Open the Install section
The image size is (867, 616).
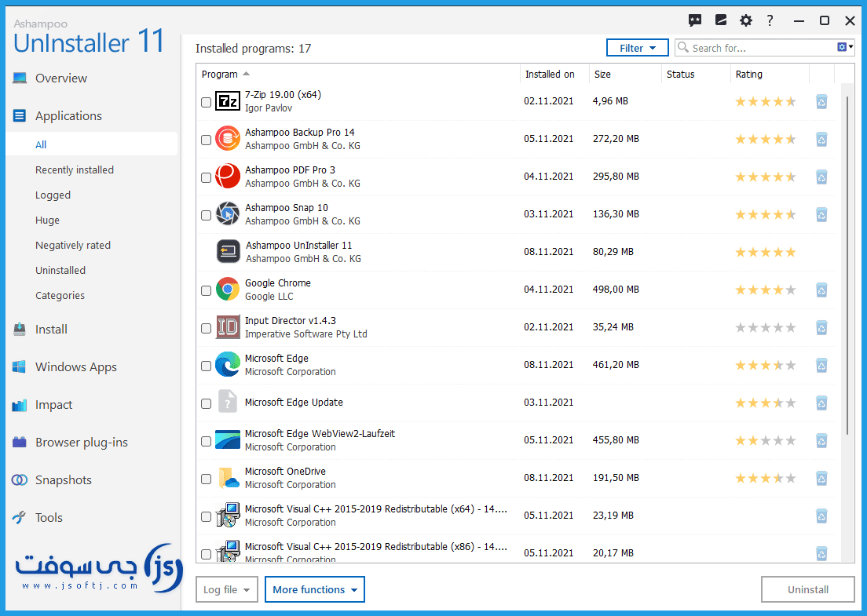pos(51,330)
